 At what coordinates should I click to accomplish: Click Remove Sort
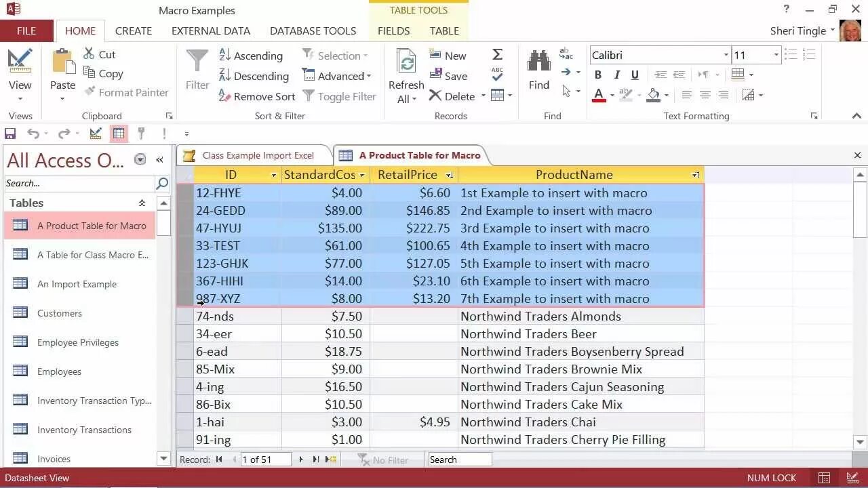[257, 96]
